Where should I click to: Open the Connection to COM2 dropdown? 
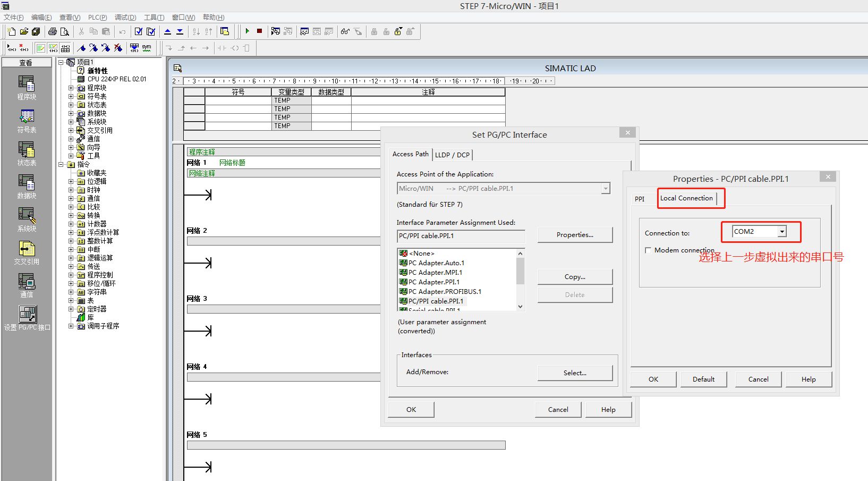782,232
